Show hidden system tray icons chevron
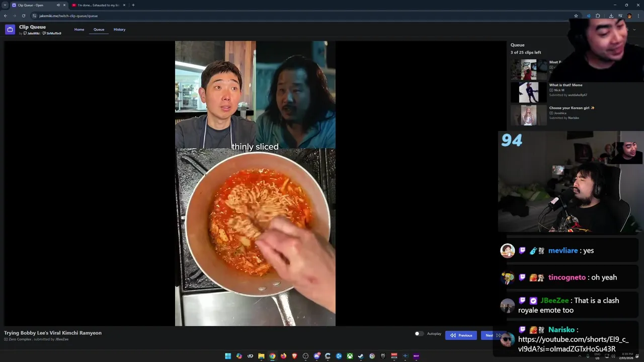The width and height of the screenshot is (644, 362). pos(580,356)
